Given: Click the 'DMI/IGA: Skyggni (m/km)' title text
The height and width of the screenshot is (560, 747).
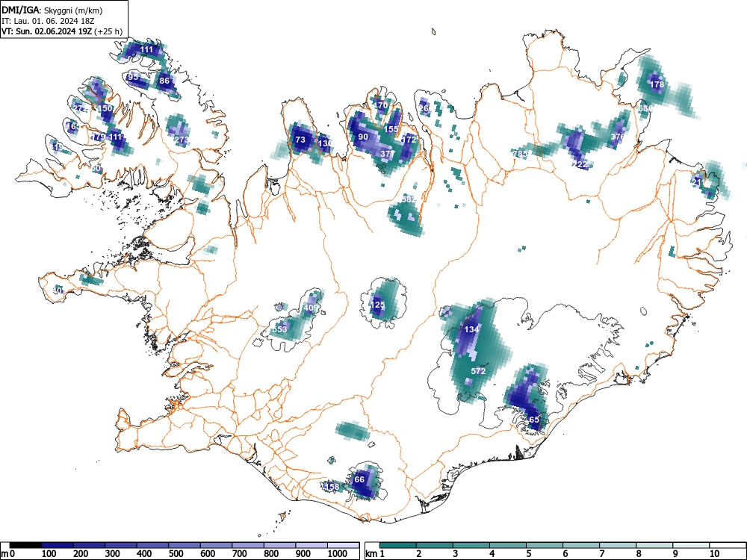Looking at the screenshot, I should coord(52,10).
